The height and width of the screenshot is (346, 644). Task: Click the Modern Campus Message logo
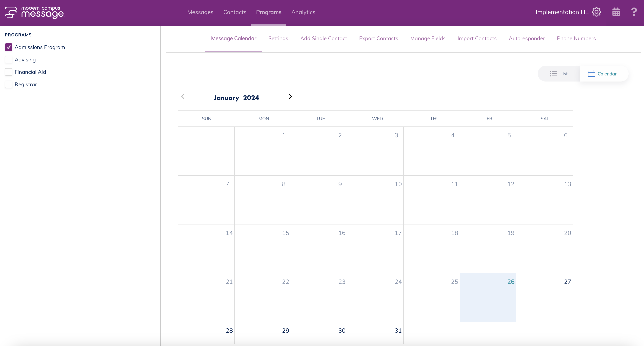click(34, 13)
